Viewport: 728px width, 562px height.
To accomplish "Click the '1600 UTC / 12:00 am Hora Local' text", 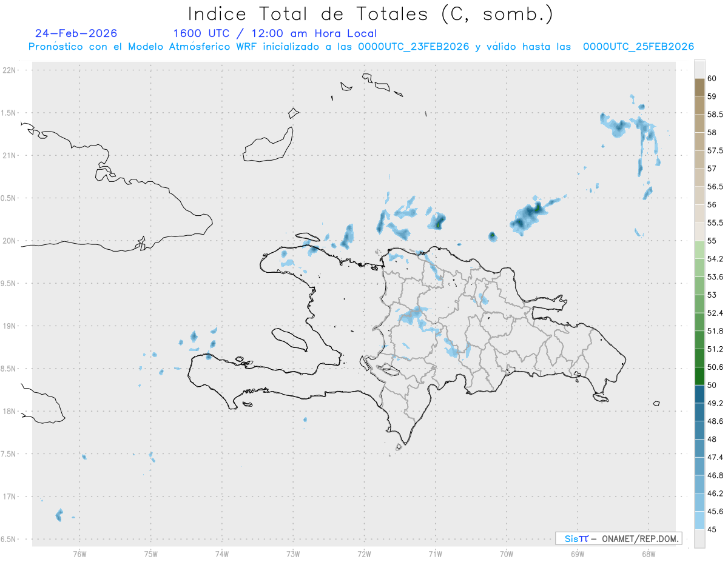I will (x=275, y=34).
